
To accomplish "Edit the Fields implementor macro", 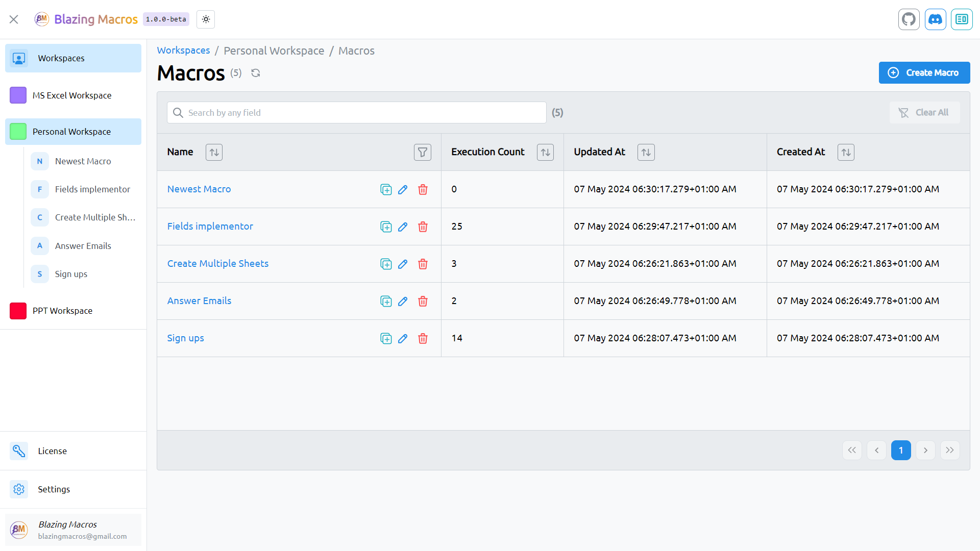I will 403,227.
